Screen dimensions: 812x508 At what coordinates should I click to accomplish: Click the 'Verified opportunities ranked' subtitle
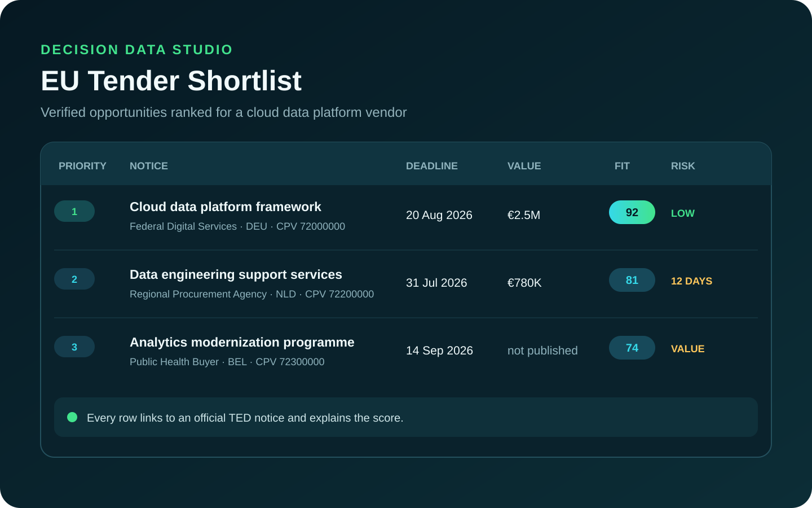pyautogui.click(x=223, y=112)
